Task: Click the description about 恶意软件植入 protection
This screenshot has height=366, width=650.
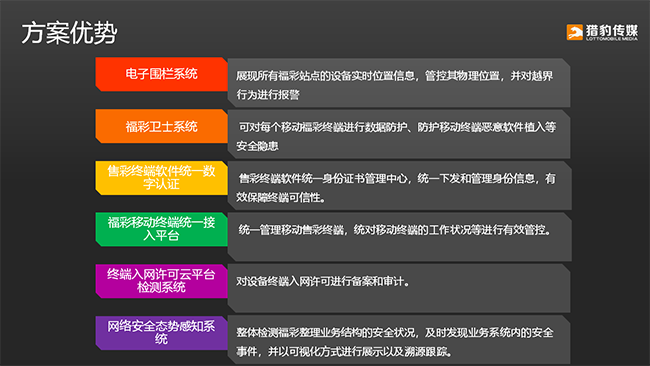Action: [x=399, y=134]
